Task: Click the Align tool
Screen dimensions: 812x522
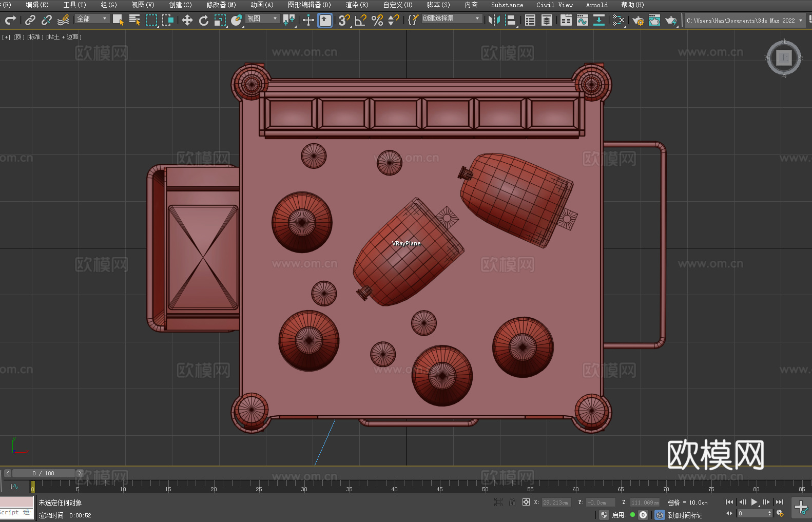Action: pos(511,20)
